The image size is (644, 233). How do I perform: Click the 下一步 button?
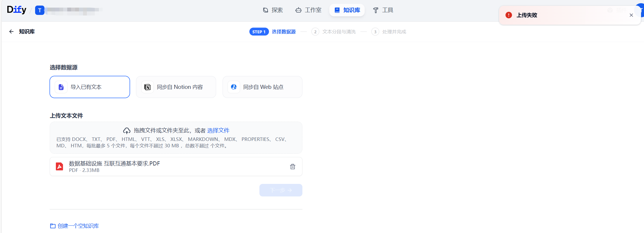pyautogui.click(x=281, y=190)
